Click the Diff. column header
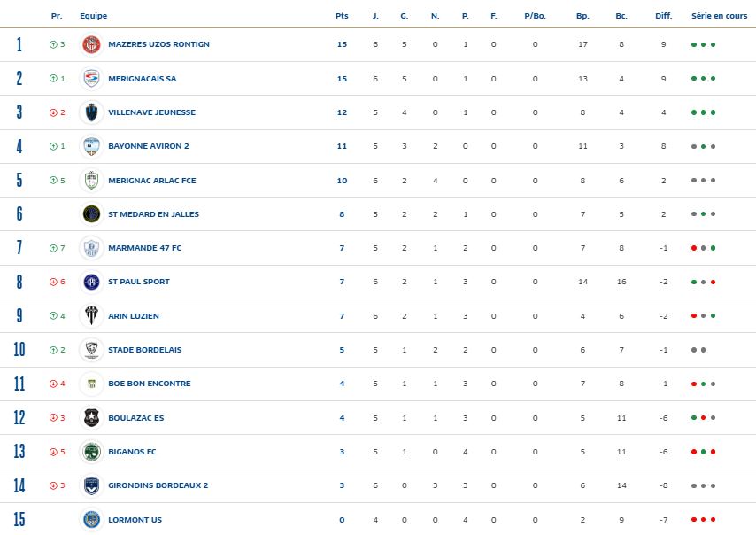 (x=663, y=16)
